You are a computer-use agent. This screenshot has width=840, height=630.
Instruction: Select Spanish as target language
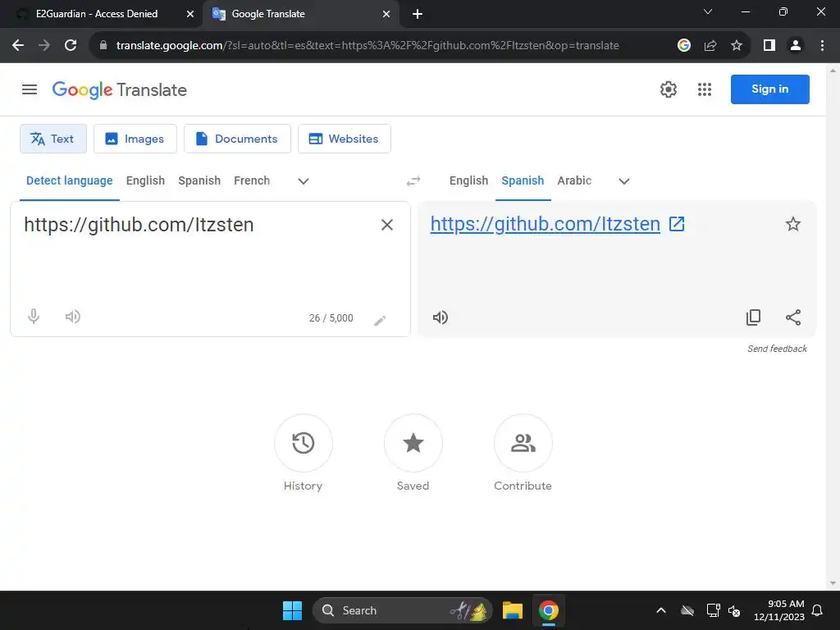click(523, 180)
